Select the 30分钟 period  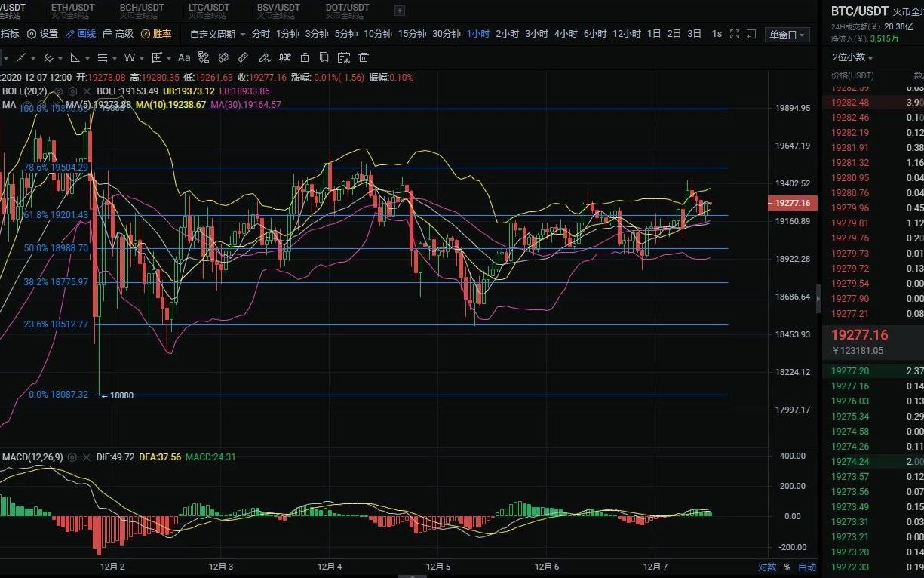446,34
